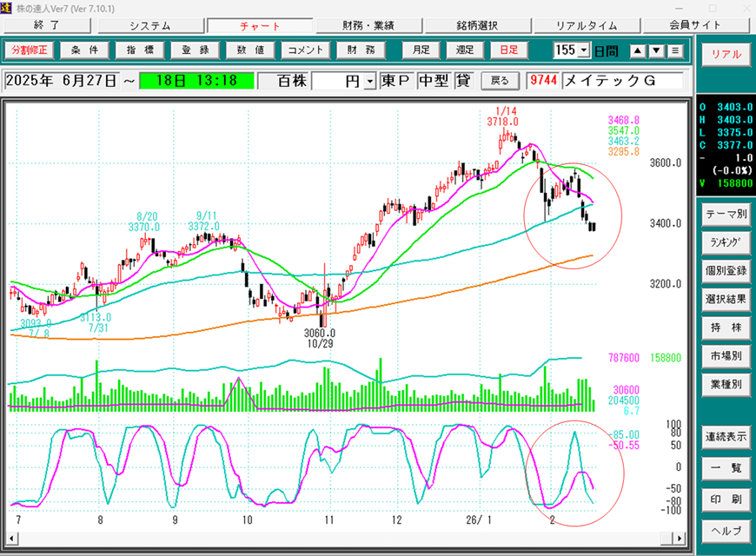Click the 中型 size indicator

point(433,81)
